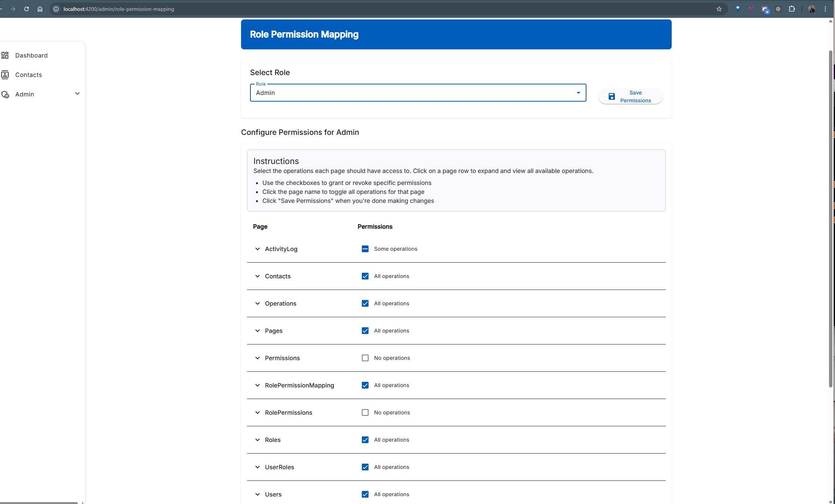Expand the UserRoles row chevron
835x504 pixels.
[258, 467]
